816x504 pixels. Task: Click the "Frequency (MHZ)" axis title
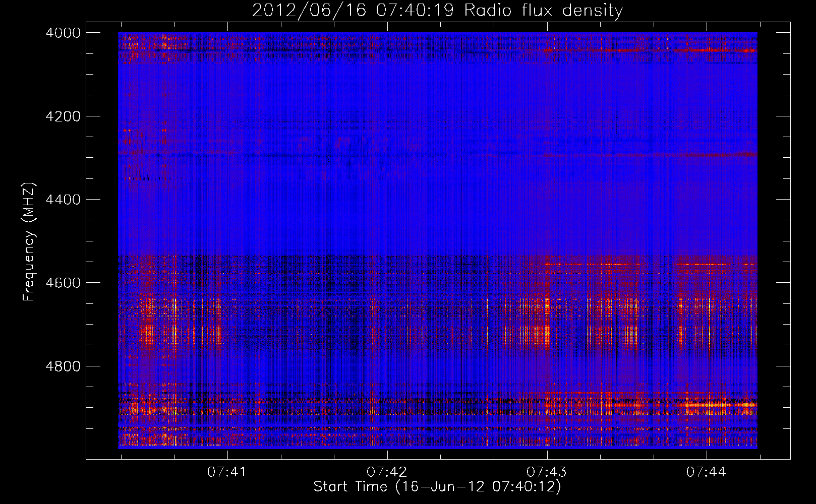(29, 242)
